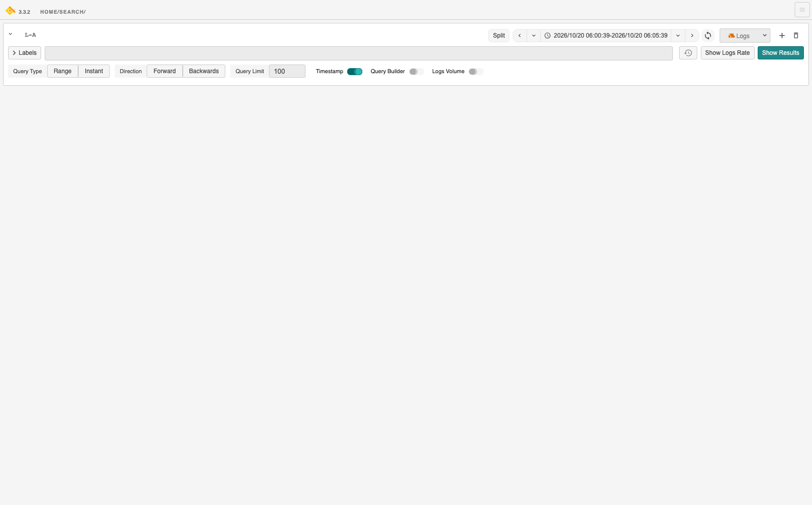Click the Split view button
Screen dimensions: 812x508
pos(499,36)
